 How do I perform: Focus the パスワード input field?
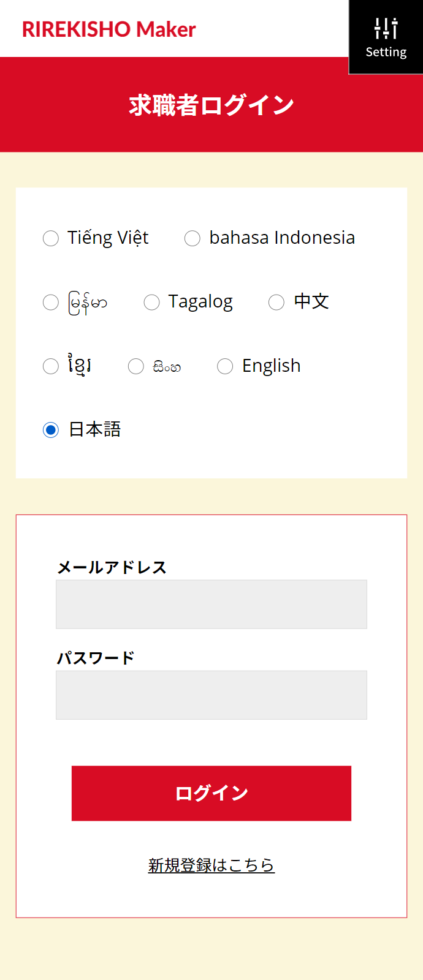[211, 695]
